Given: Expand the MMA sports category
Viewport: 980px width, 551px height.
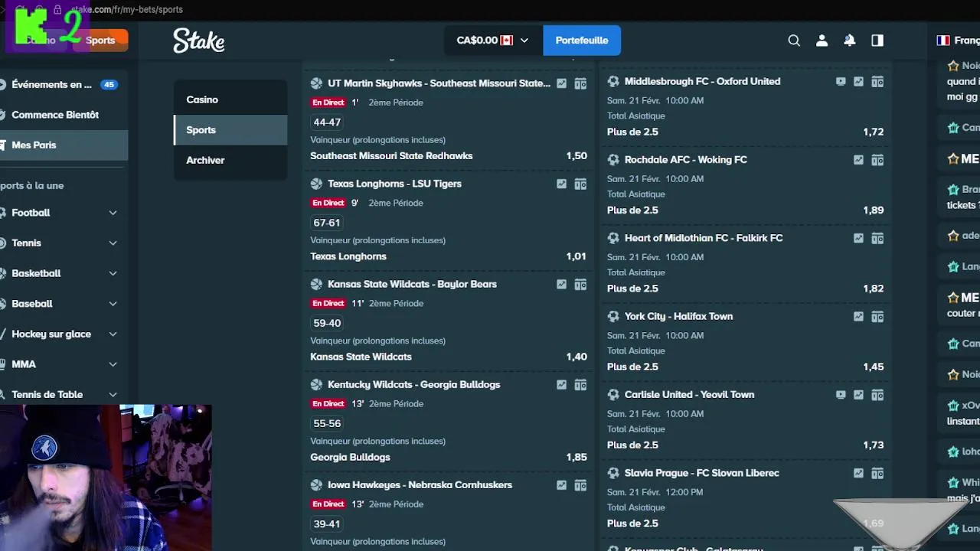Looking at the screenshot, I should pos(113,364).
